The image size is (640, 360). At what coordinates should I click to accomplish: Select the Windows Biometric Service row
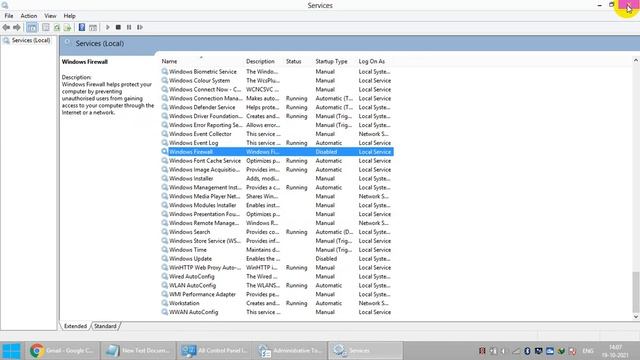point(277,71)
